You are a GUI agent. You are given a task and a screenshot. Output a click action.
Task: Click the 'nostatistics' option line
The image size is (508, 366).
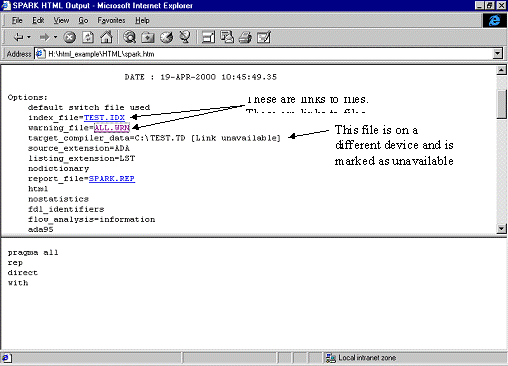point(58,199)
